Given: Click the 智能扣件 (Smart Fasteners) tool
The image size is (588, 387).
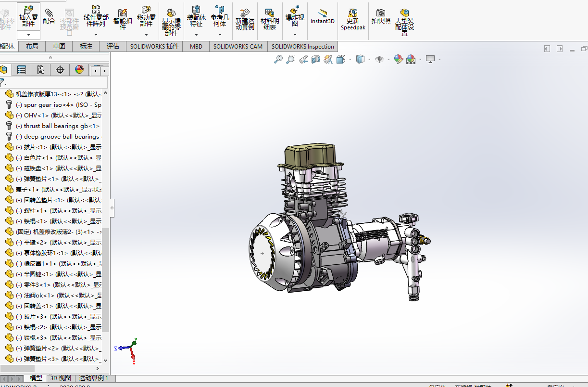Looking at the screenshot, I should [x=123, y=19].
